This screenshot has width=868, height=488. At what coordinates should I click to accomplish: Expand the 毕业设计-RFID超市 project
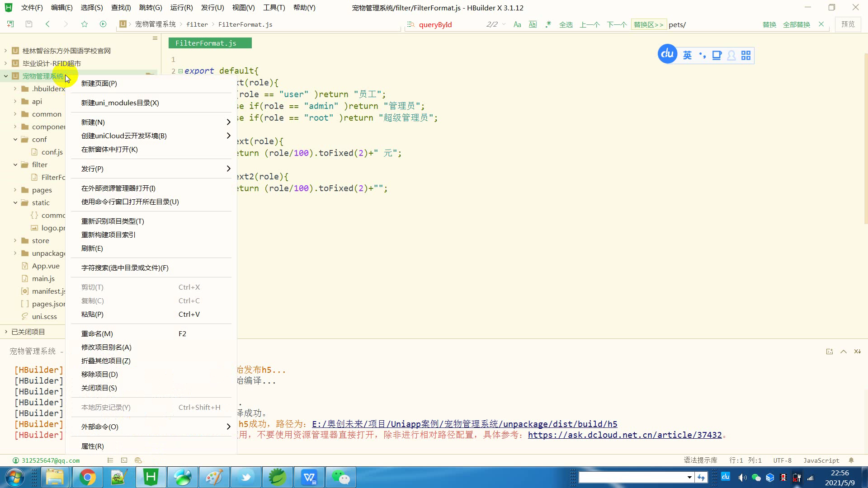[x=6, y=63]
